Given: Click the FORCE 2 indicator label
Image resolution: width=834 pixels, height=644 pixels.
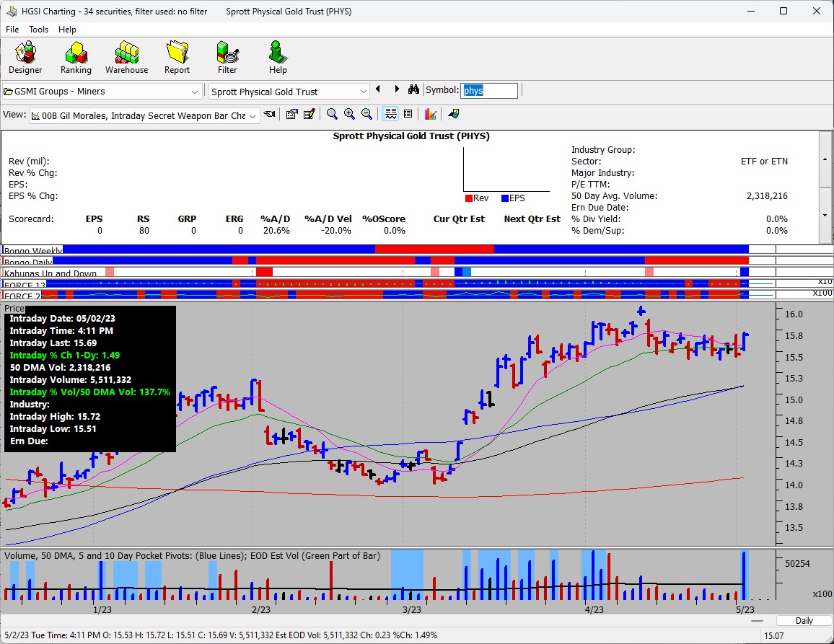Looking at the screenshot, I should [22, 296].
